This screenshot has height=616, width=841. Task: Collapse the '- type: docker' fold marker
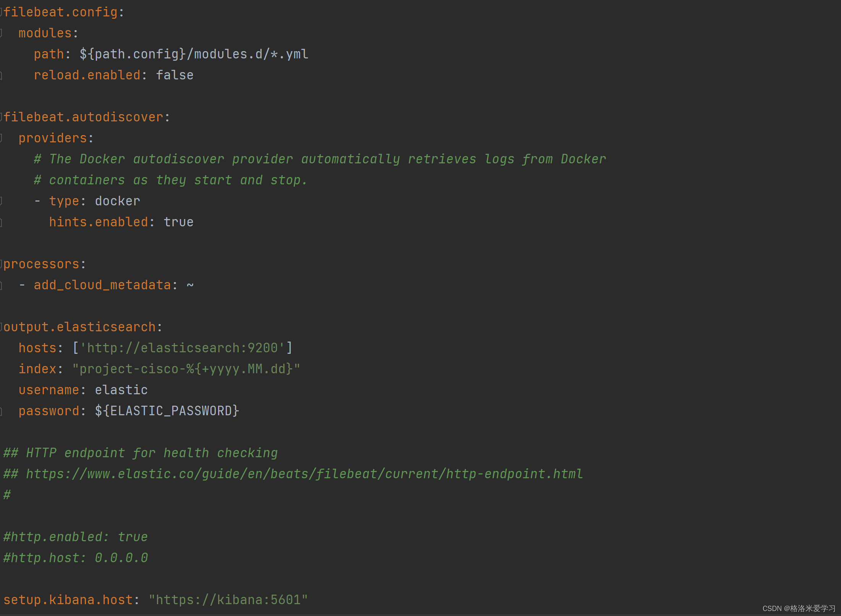point(1,201)
